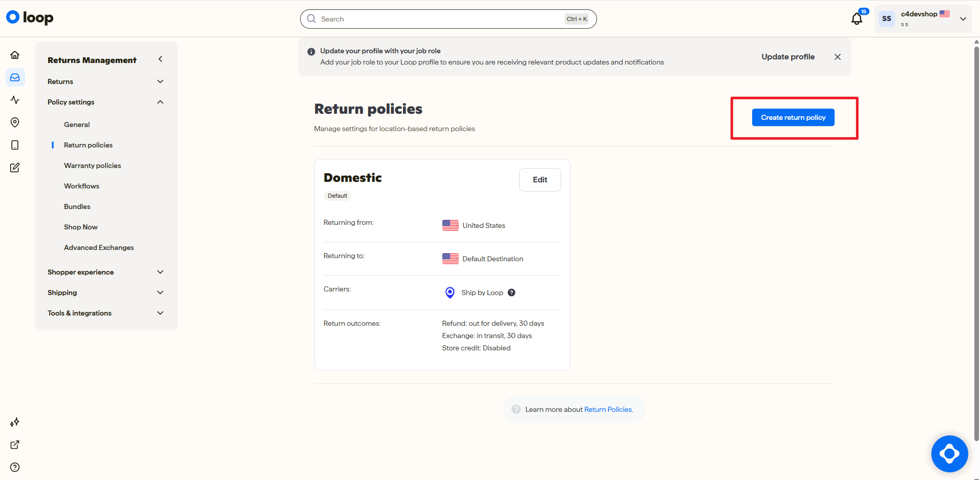The height and width of the screenshot is (480, 980).
Task: Edit the Domestic policy
Action: pos(540,180)
